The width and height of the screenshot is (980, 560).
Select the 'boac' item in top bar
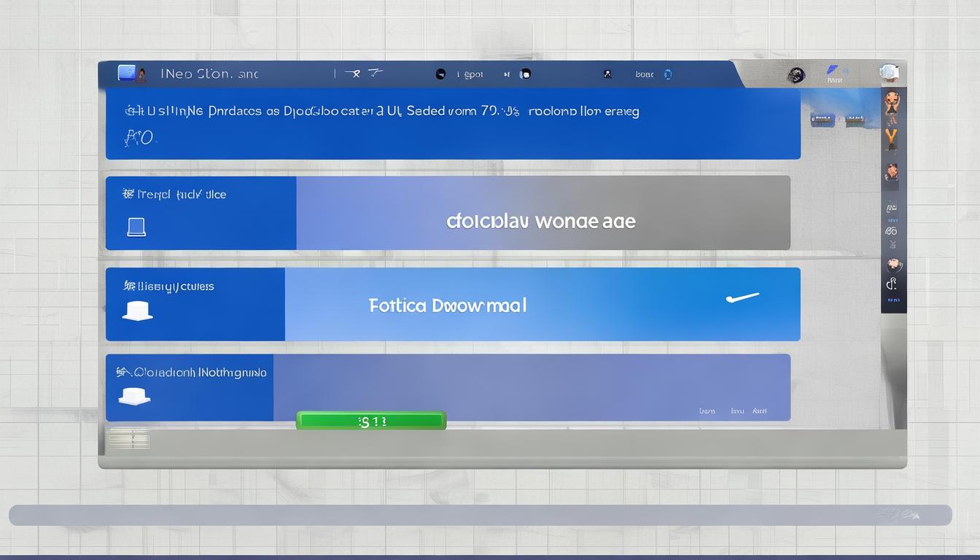[644, 74]
